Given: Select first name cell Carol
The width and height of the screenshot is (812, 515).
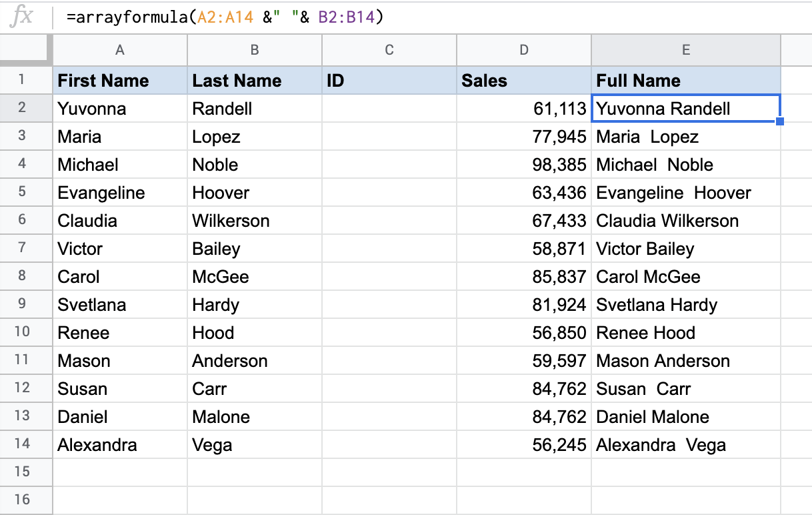Looking at the screenshot, I should (120, 277).
